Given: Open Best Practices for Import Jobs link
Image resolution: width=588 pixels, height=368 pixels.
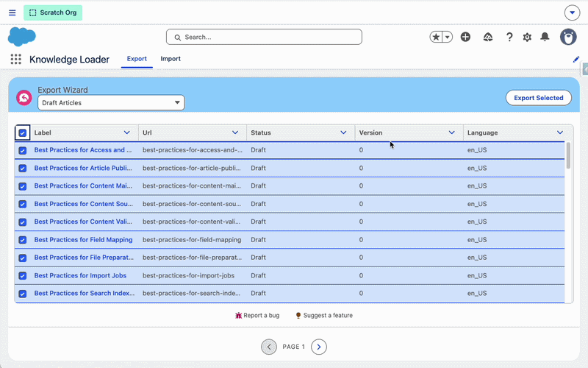Looking at the screenshot, I should (x=80, y=275).
